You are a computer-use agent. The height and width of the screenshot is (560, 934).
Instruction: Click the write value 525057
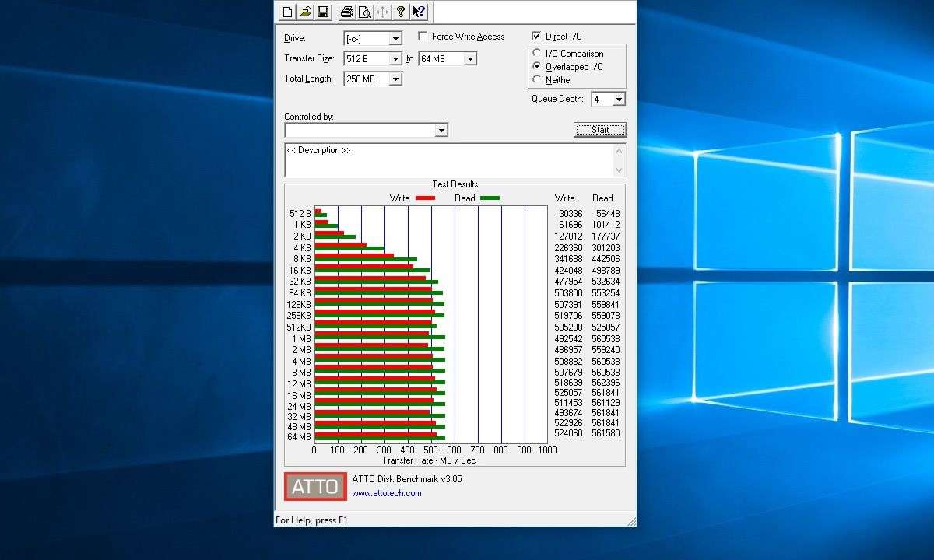click(x=568, y=393)
